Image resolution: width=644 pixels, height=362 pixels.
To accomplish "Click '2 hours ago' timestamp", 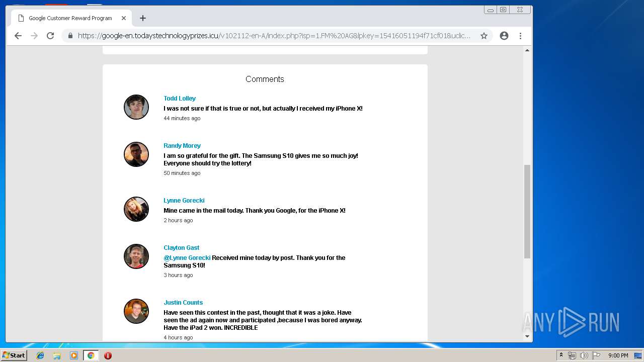I will click(178, 220).
